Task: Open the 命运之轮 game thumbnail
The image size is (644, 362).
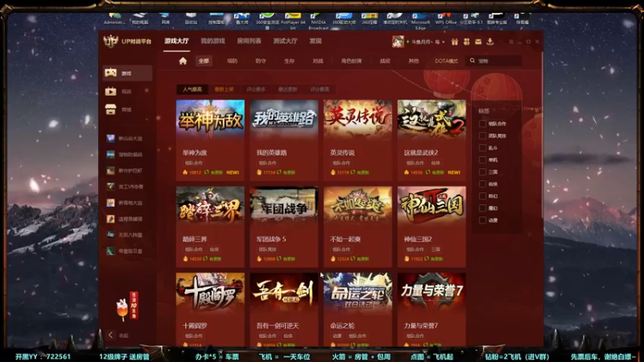Action: pos(357,291)
